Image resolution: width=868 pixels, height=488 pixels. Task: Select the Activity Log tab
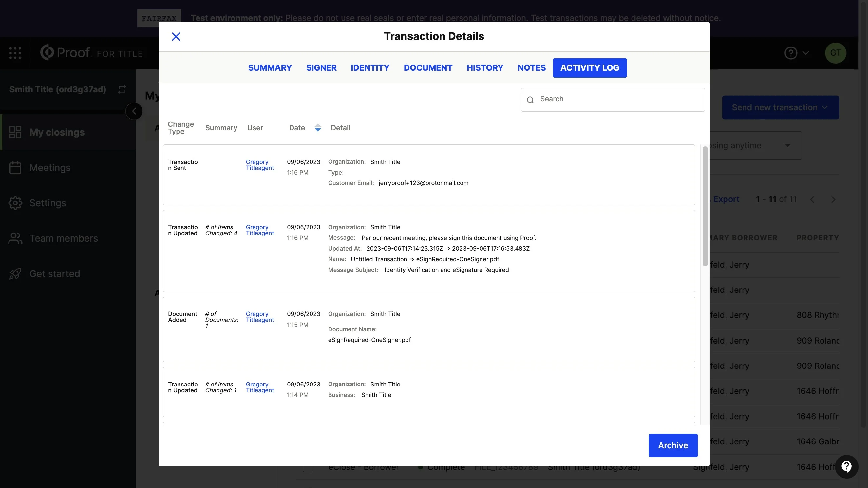point(590,68)
